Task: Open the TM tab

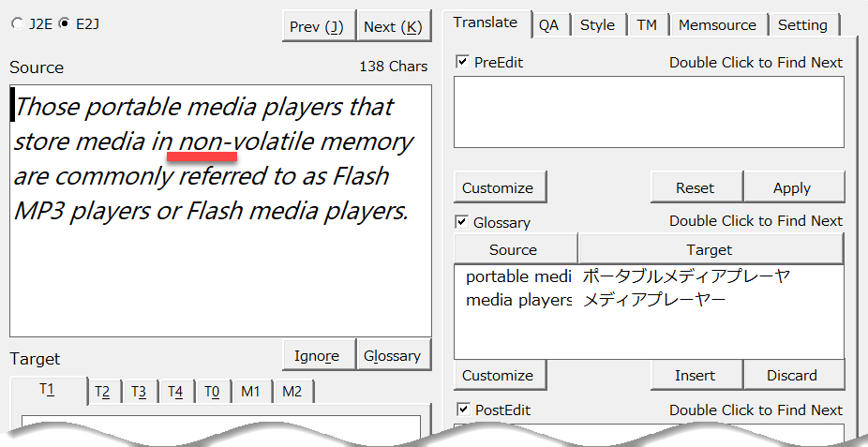Action: [x=647, y=25]
